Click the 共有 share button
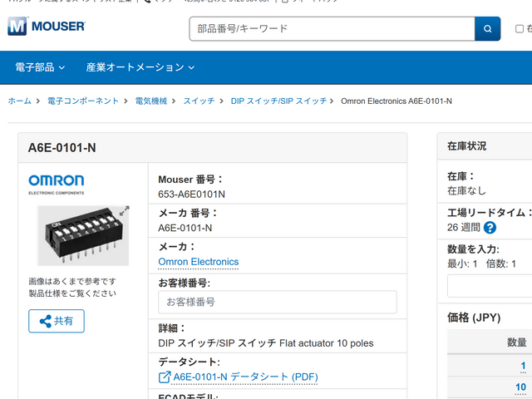Image resolution: width=532 pixels, height=399 pixels. click(x=57, y=321)
